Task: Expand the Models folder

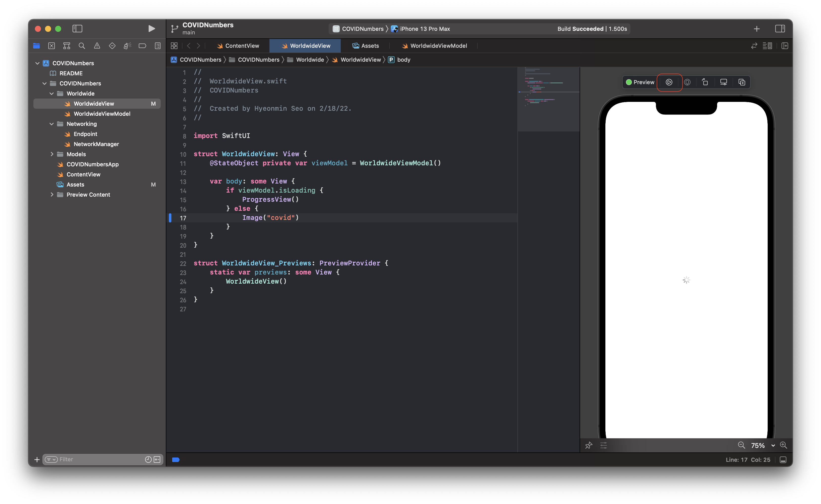Action: point(52,154)
